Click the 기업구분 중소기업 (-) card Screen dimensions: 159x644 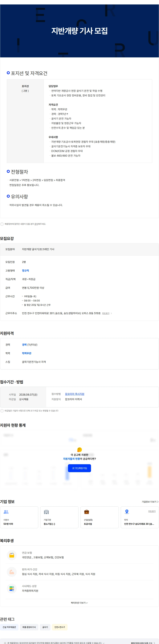(x=60, y=517)
